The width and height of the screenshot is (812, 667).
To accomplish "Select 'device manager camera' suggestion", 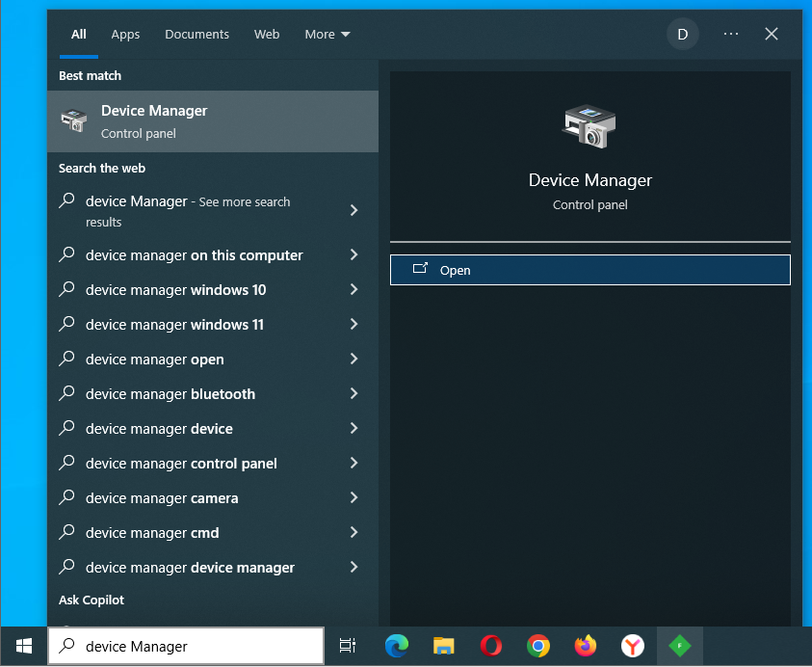I will click(x=212, y=498).
